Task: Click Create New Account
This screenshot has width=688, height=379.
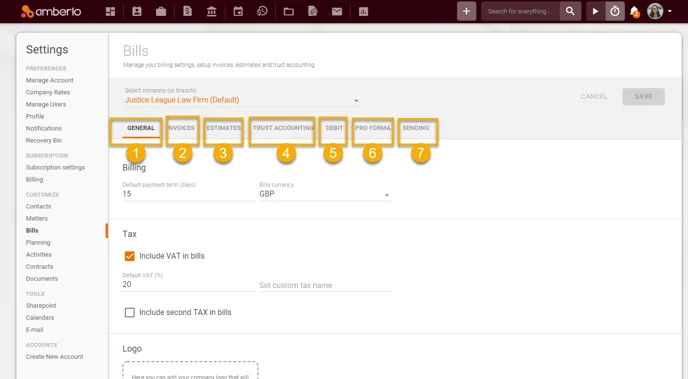Action: (x=54, y=357)
